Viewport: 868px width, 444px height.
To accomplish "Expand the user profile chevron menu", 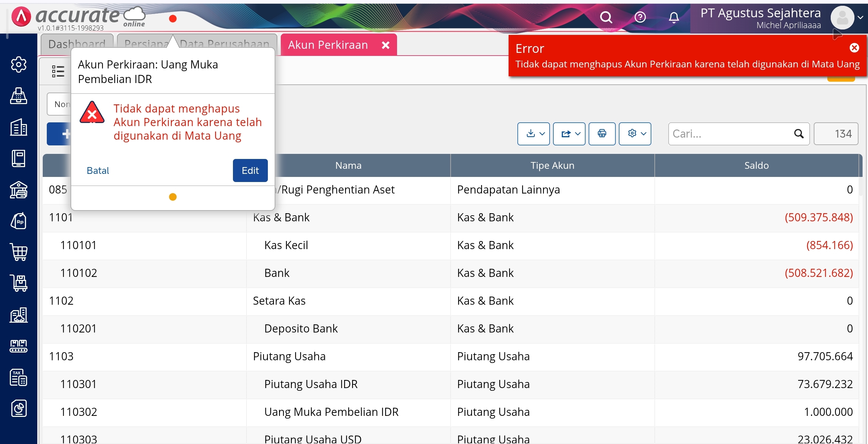I will click(x=860, y=18).
